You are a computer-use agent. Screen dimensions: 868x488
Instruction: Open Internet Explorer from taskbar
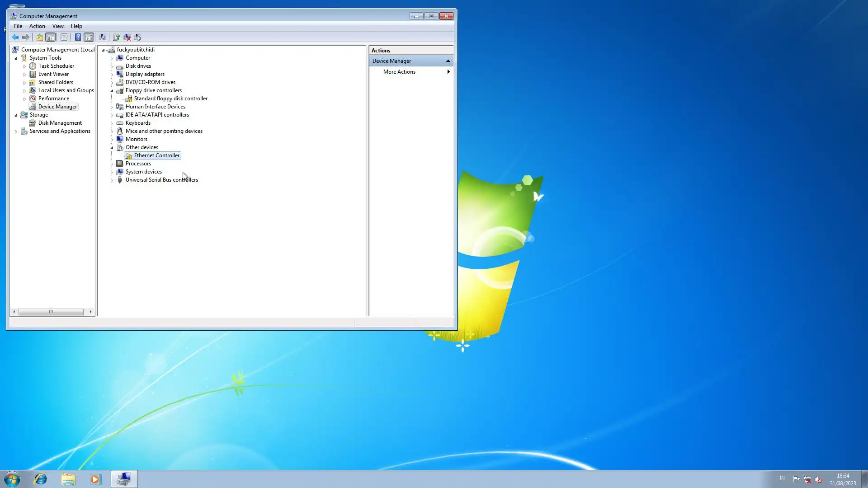tap(41, 479)
